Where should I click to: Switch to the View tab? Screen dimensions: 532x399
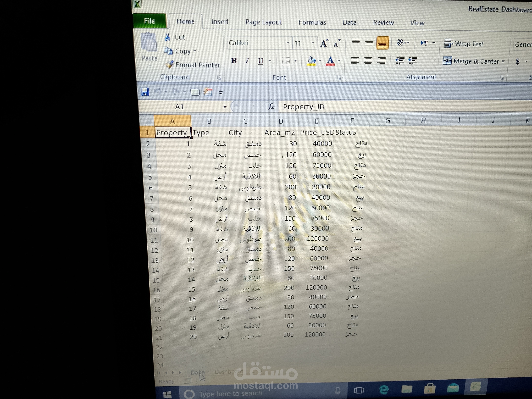point(417,23)
